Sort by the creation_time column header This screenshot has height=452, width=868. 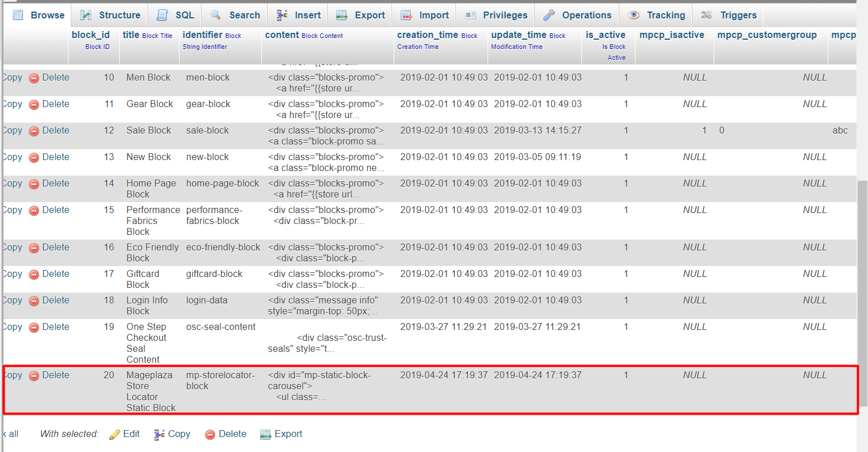click(x=427, y=35)
